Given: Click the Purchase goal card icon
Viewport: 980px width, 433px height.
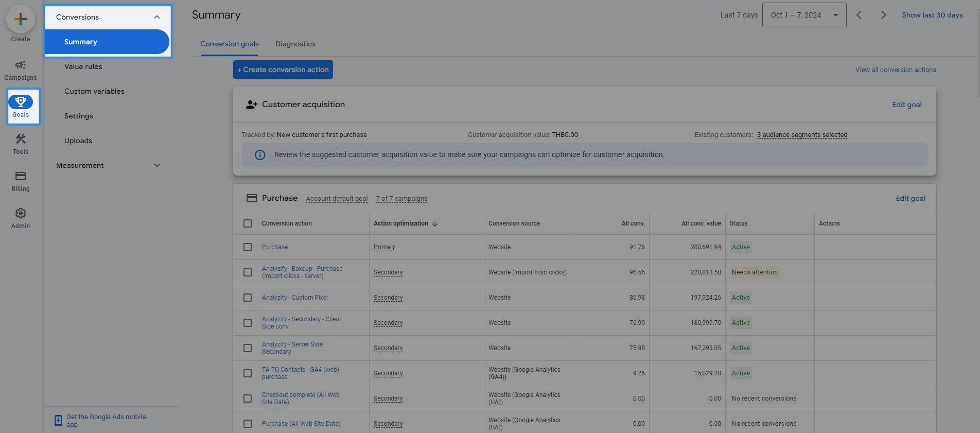Looking at the screenshot, I should (x=252, y=198).
